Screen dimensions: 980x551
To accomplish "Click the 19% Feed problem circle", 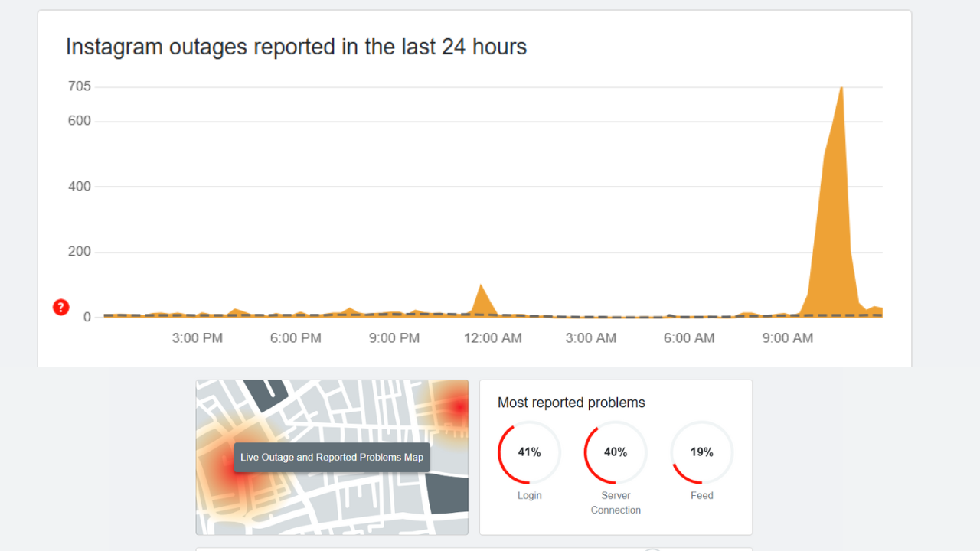I will coord(701,452).
